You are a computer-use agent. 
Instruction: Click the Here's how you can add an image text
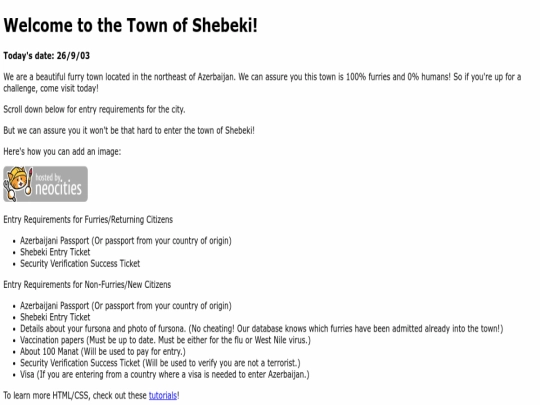point(62,152)
